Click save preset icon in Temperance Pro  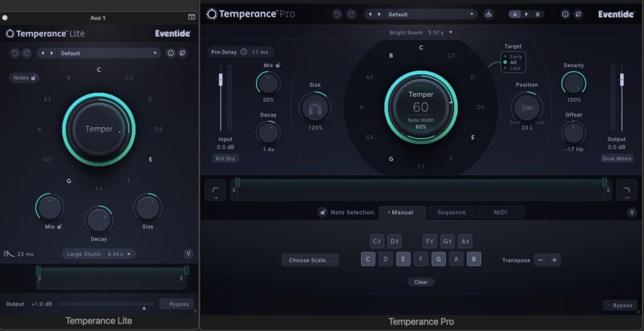coord(488,14)
